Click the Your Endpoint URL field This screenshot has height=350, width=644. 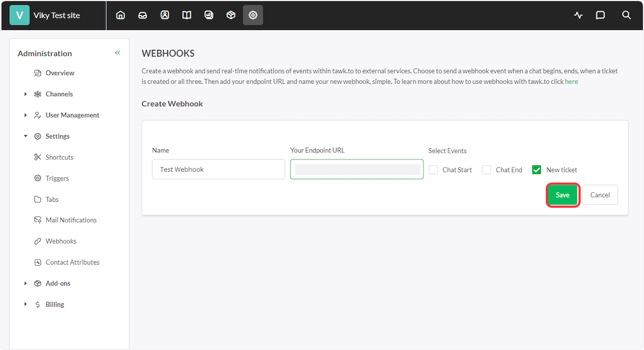[x=357, y=169]
